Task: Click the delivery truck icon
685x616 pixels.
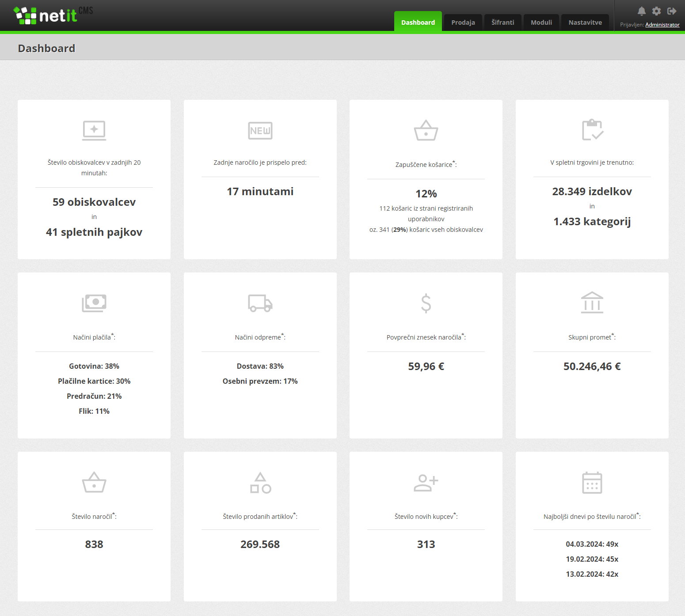Action: tap(260, 303)
